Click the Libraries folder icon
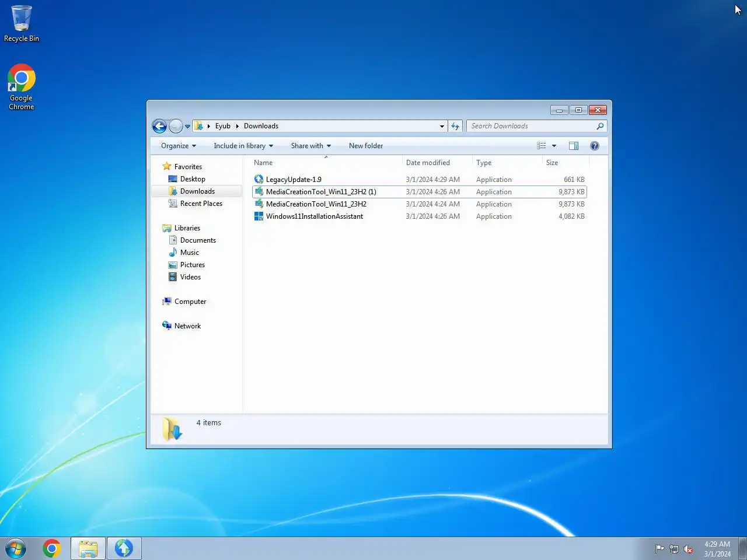This screenshot has width=747, height=560. point(167,228)
